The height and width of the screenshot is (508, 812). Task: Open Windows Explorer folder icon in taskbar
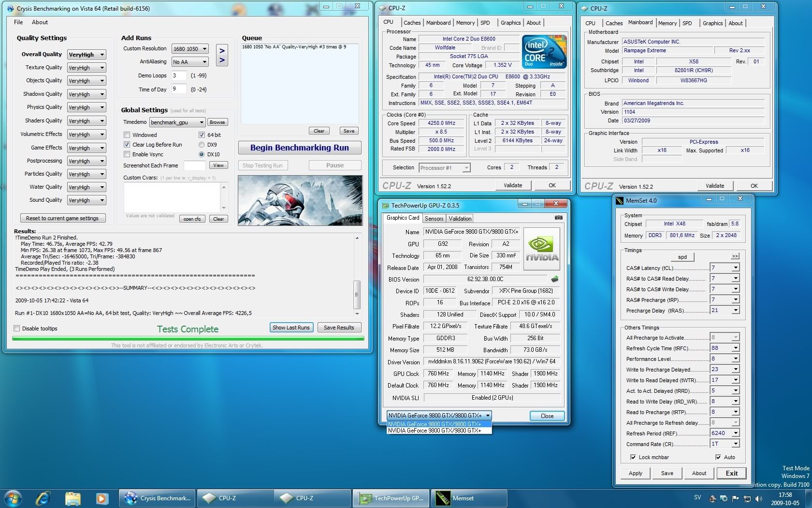(72, 498)
